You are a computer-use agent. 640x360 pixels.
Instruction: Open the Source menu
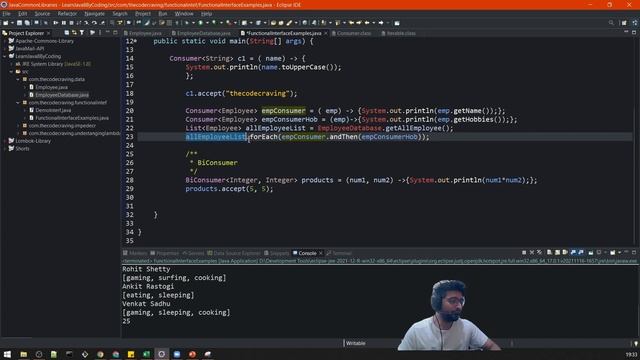[42, 14]
